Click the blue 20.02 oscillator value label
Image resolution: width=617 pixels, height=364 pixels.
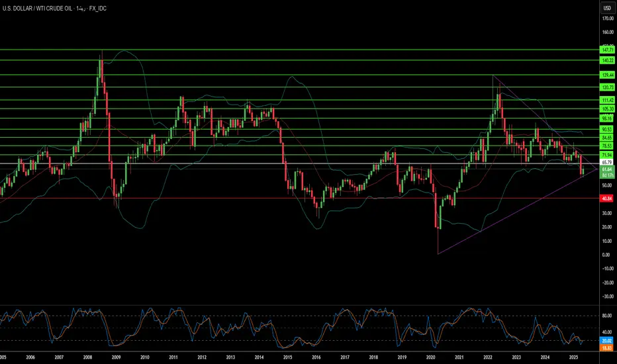click(607, 341)
